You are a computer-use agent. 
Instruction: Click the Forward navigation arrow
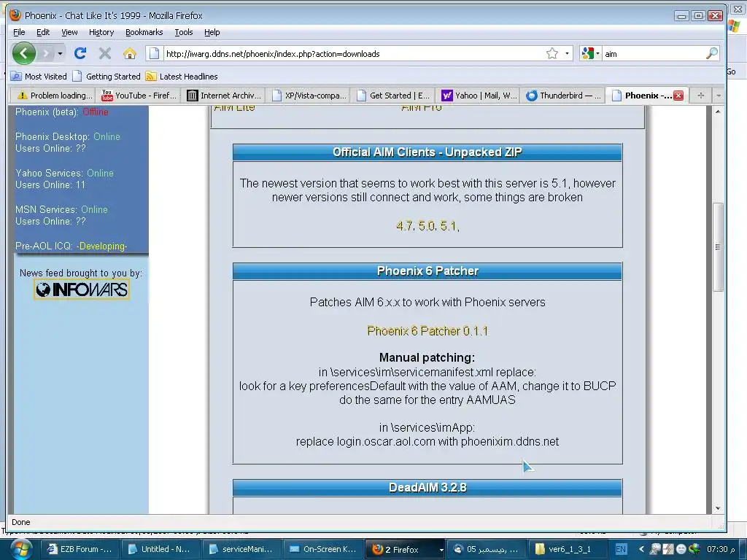(46, 53)
